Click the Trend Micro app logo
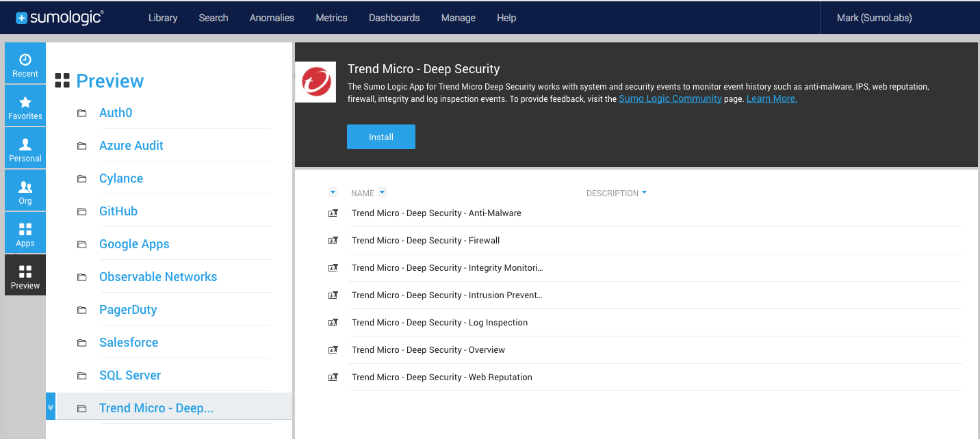The width and height of the screenshot is (980, 439). (315, 82)
